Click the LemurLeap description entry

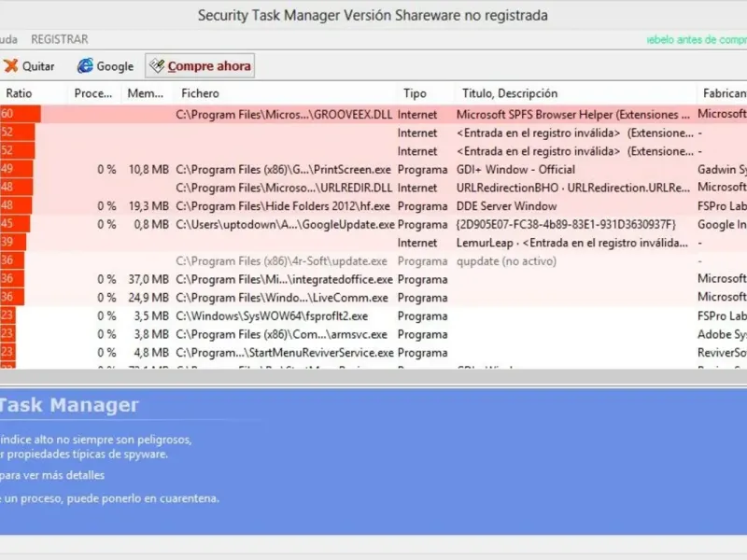(x=572, y=243)
